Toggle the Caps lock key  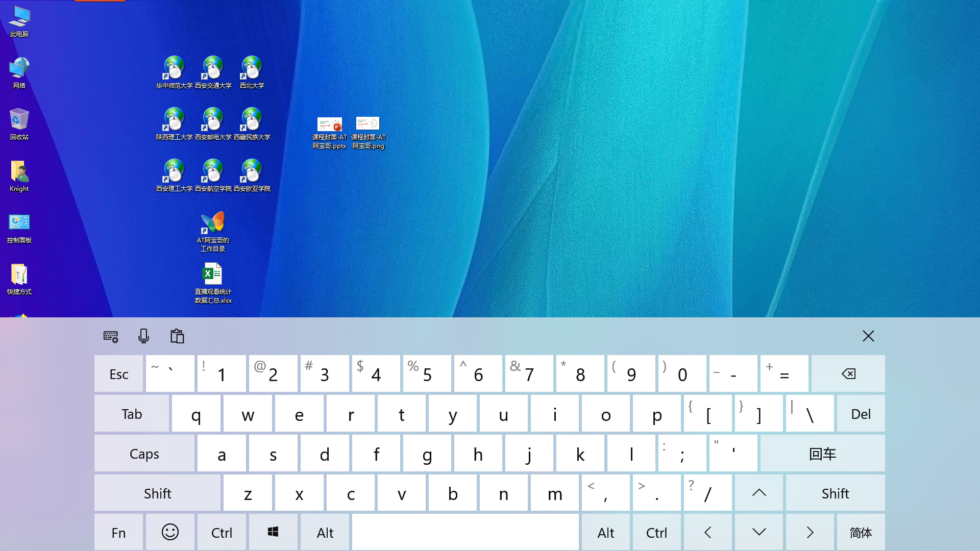tap(144, 454)
